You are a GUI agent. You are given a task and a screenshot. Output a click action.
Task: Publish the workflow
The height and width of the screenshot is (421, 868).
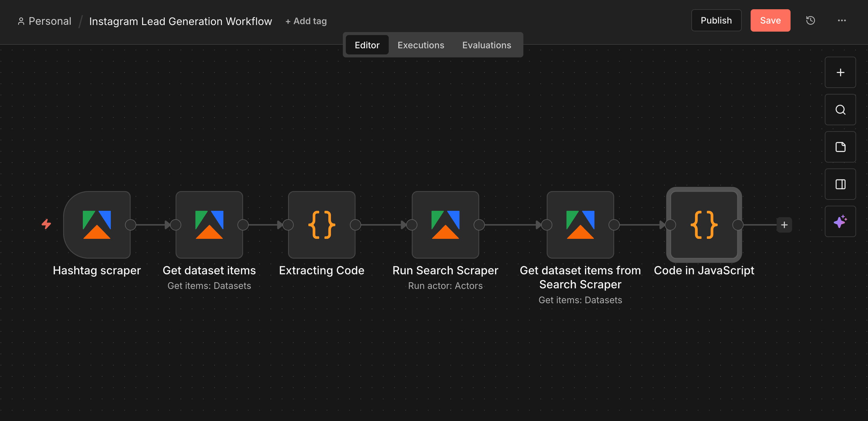(x=716, y=20)
